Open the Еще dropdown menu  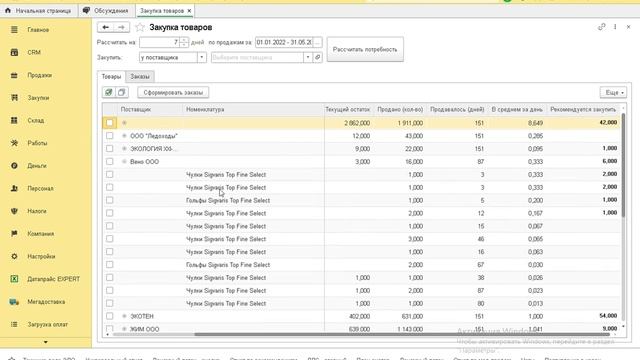[613, 93]
